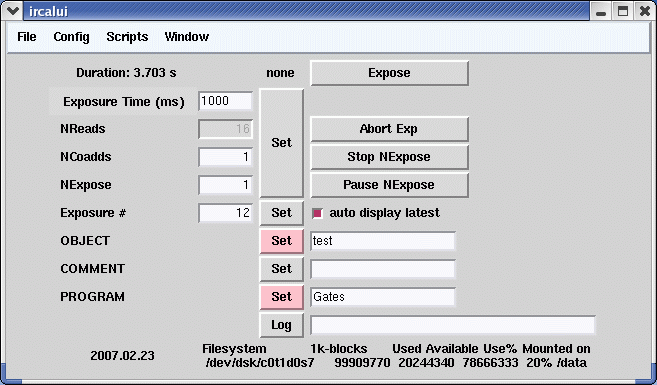
Task: Click the Abort Exp button
Action: coord(389,129)
